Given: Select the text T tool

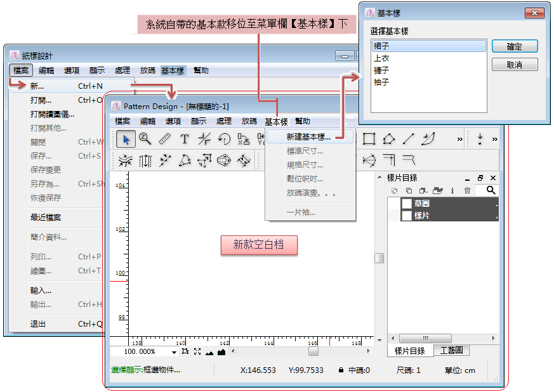Looking at the screenshot, I should click(x=185, y=139).
